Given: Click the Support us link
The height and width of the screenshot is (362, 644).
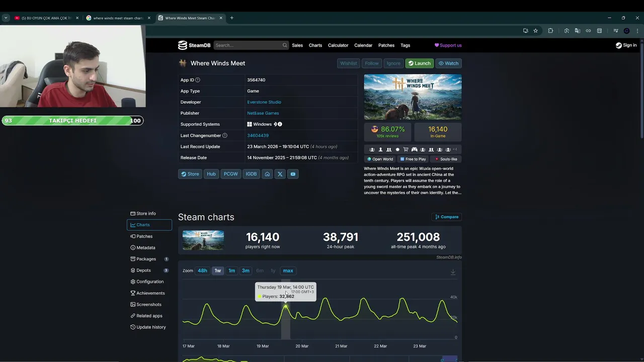Looking at the screenshot, I should [448, 45].
